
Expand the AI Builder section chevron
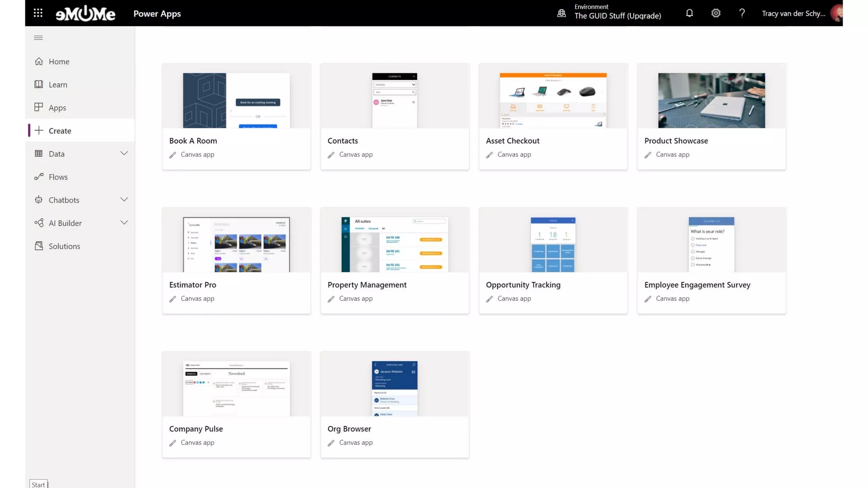124,223
